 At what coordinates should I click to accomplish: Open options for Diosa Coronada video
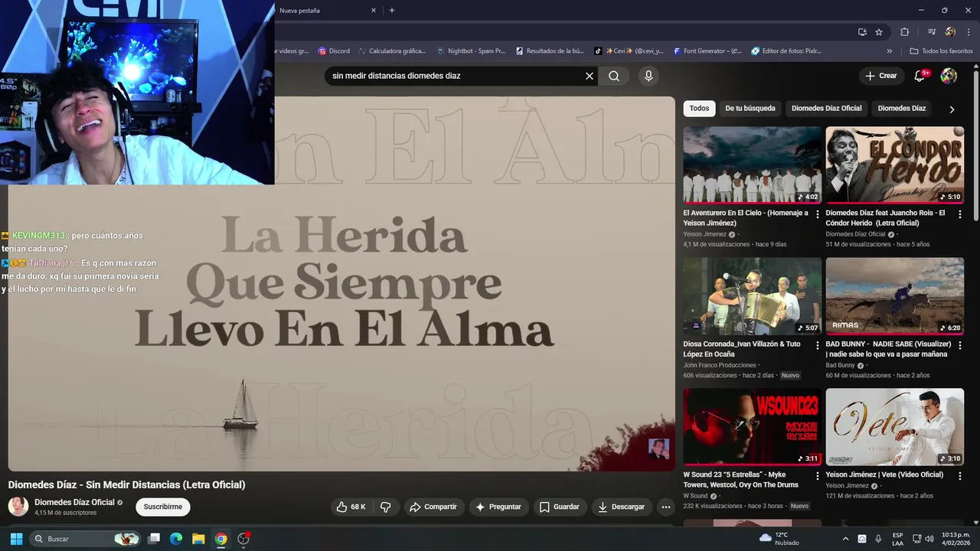click(x=818, y=345)
